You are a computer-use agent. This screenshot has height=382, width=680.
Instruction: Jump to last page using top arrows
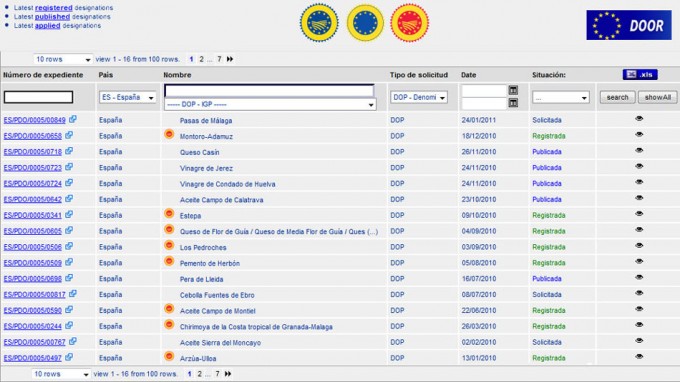(x=230, y=59)
